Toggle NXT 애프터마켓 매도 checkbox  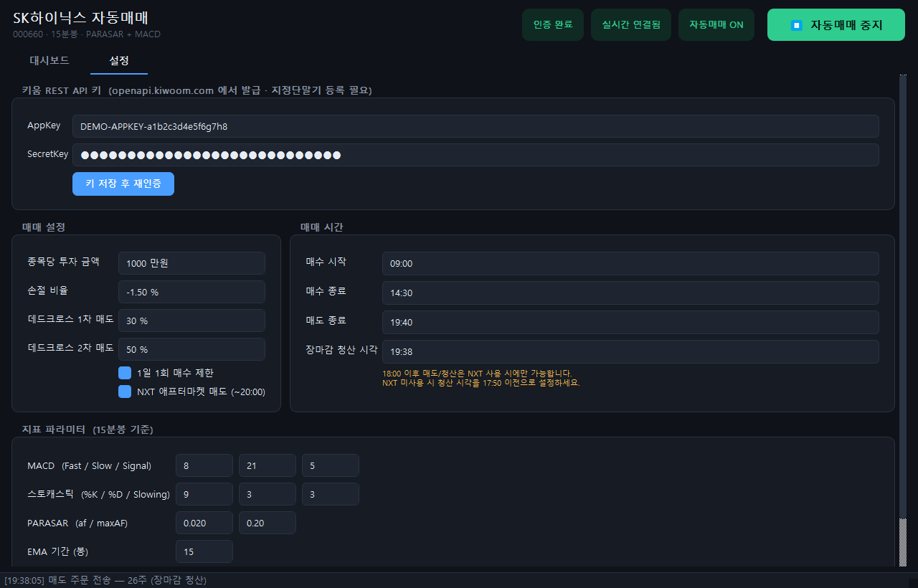(125, 392)
